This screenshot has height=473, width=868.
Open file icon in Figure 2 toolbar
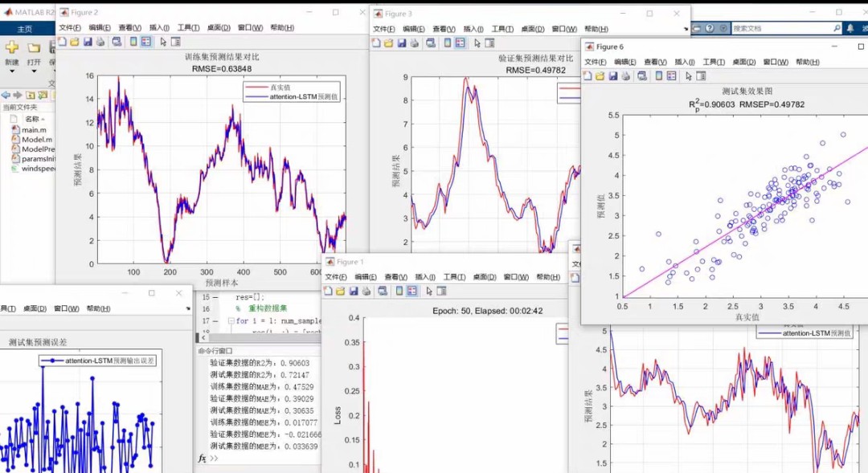(75, 42)
